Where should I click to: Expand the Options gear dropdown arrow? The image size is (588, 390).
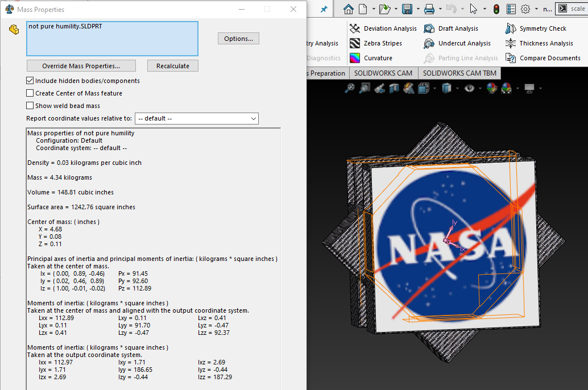point(536,9)
